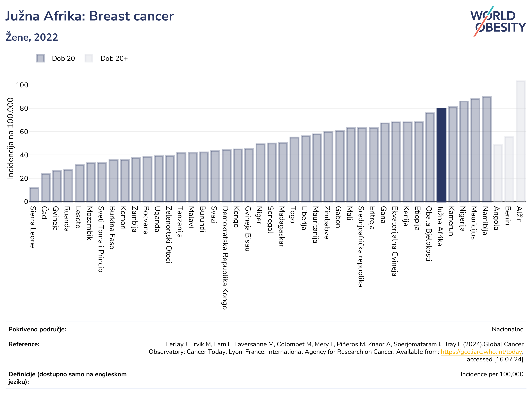The height and width of the screenshot is (398, 532).
Task: Open the gco.iarc.who.int/today link
Action: pos(481,352)
